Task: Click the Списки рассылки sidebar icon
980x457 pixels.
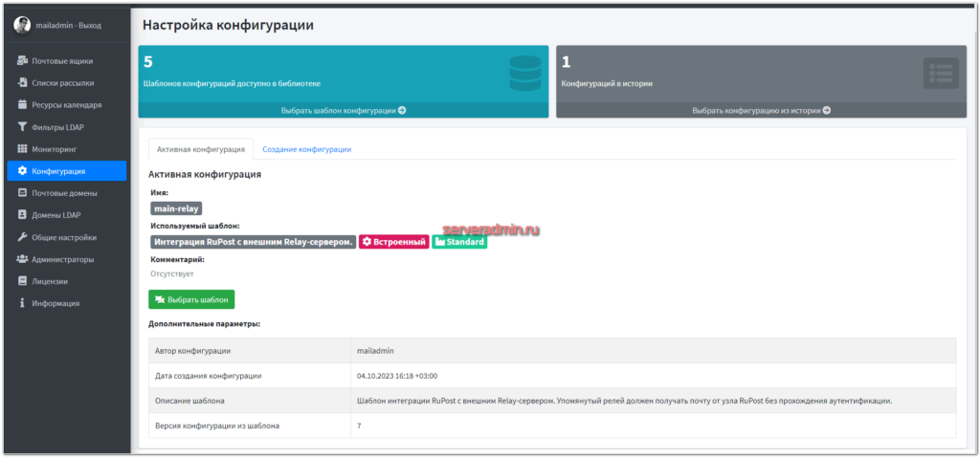Action: click(x=22, y=83)
